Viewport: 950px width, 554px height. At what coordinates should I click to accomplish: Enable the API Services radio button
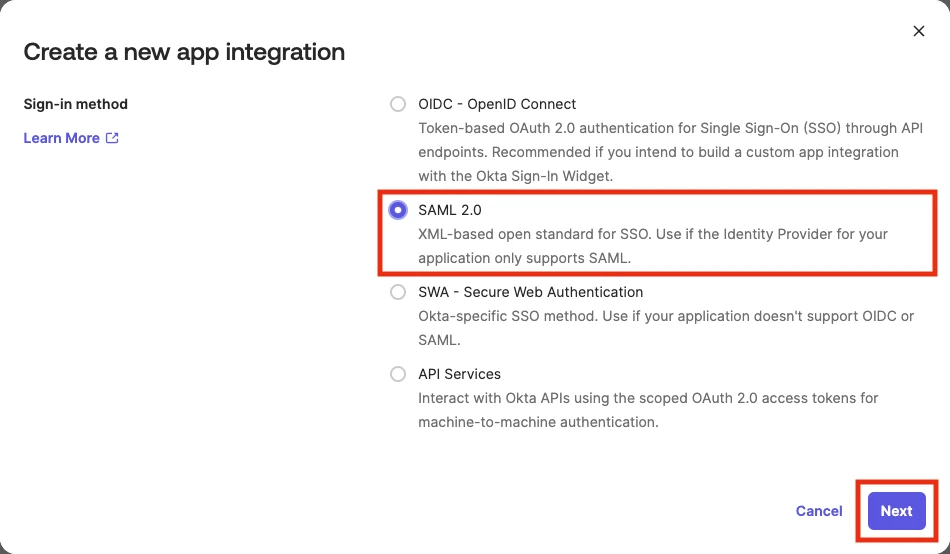(398, 374)
